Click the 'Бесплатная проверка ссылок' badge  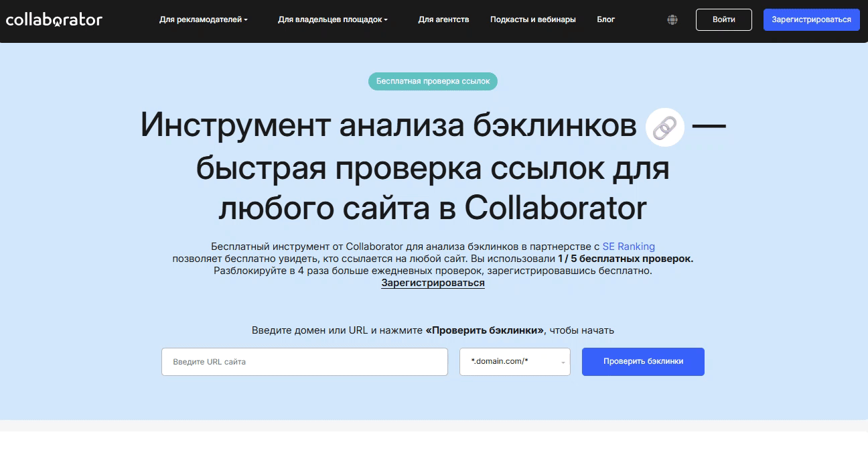(x=433, y=81)
